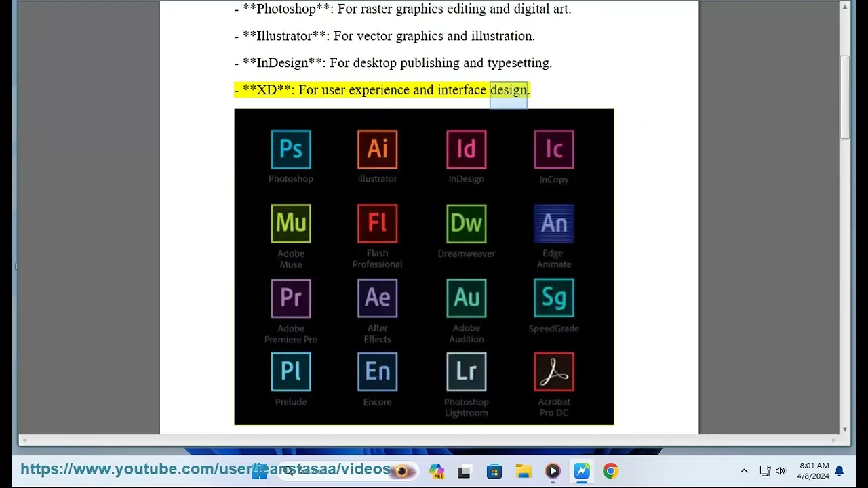
Task: Show hidden system tray icons chevron
Action: point(744,471)
